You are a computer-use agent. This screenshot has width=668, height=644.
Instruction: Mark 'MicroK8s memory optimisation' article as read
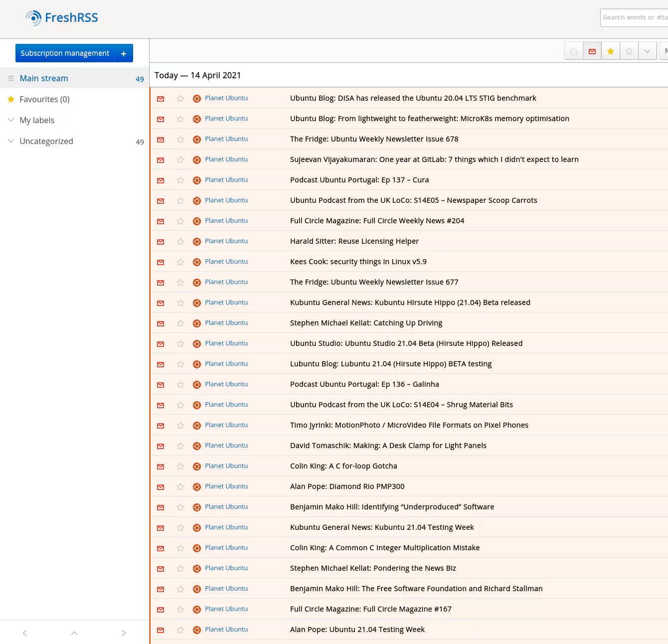click(x=161, y=119)
